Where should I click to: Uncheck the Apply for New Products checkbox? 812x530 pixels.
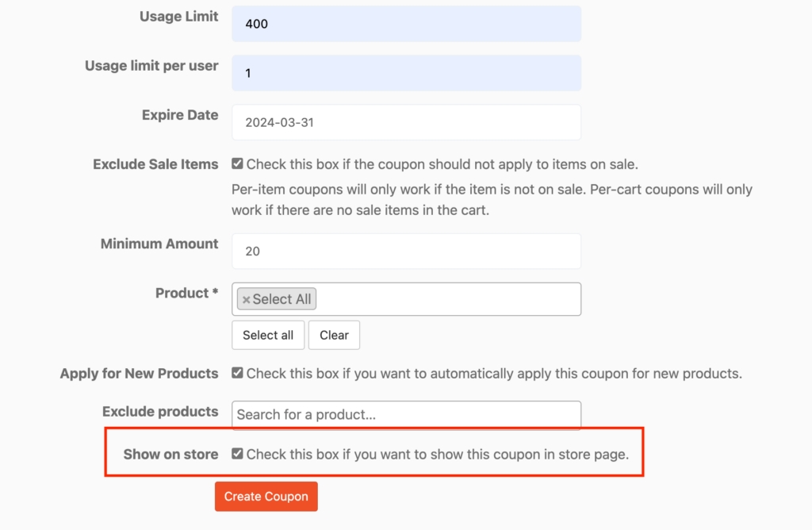pos(237,373)
